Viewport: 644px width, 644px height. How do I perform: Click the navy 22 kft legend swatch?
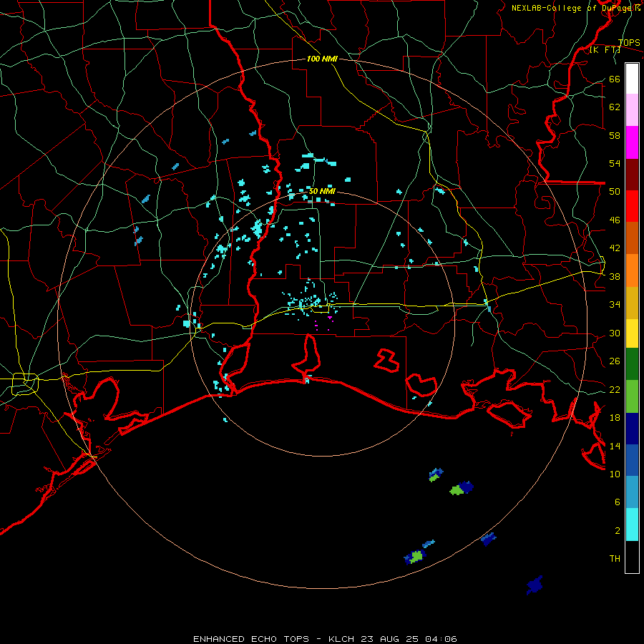632,429
